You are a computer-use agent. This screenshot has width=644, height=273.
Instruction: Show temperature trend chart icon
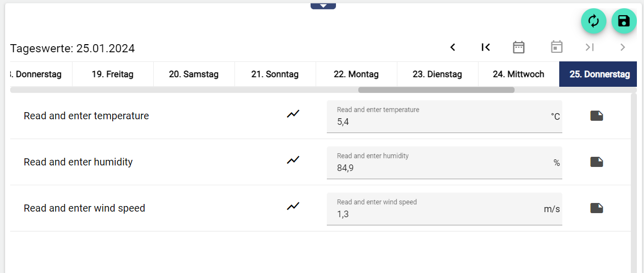(x=293, y=114)
